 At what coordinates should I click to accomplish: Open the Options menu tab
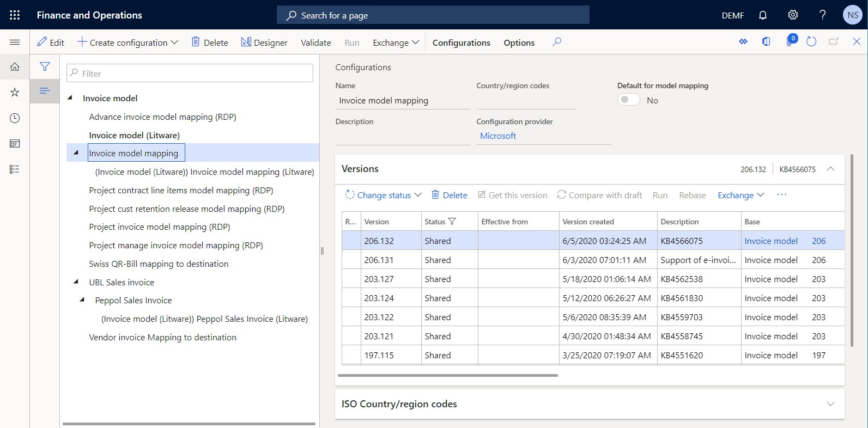click(x=519, y=42)
